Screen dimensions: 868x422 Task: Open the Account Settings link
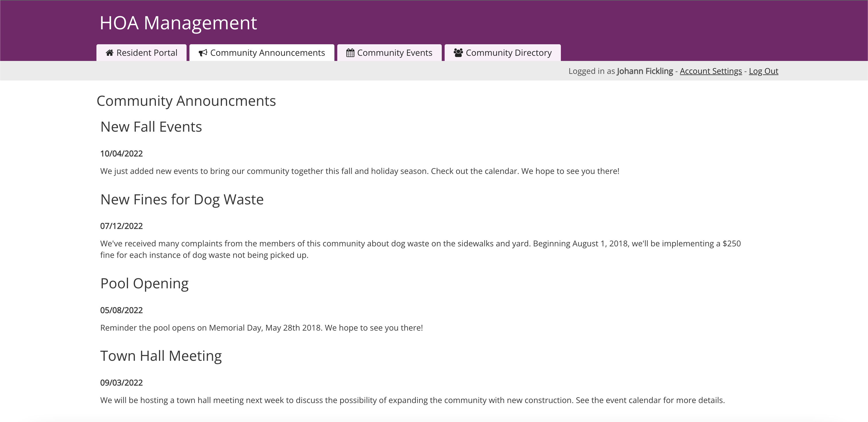click(x=711, y=71)
